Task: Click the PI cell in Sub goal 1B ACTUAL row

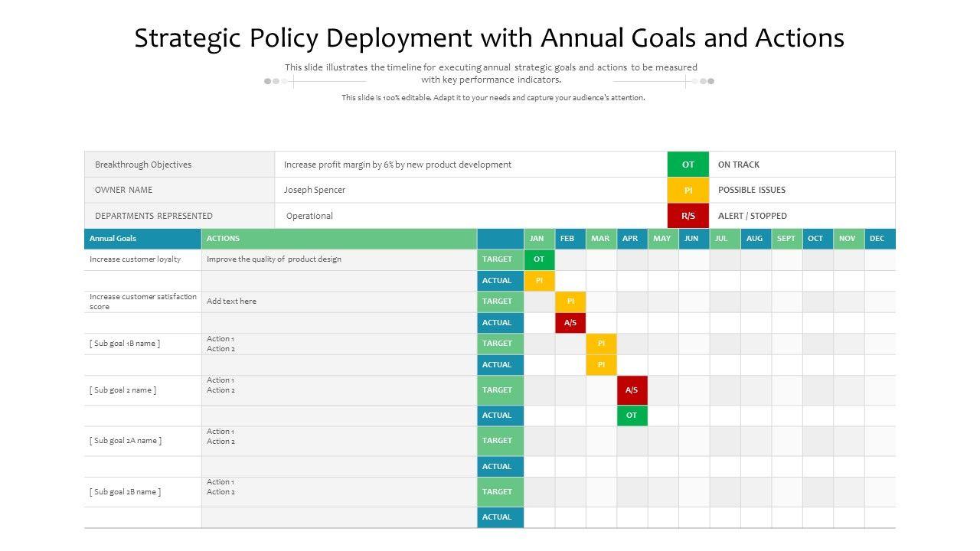Action: (x=601, y=365)
